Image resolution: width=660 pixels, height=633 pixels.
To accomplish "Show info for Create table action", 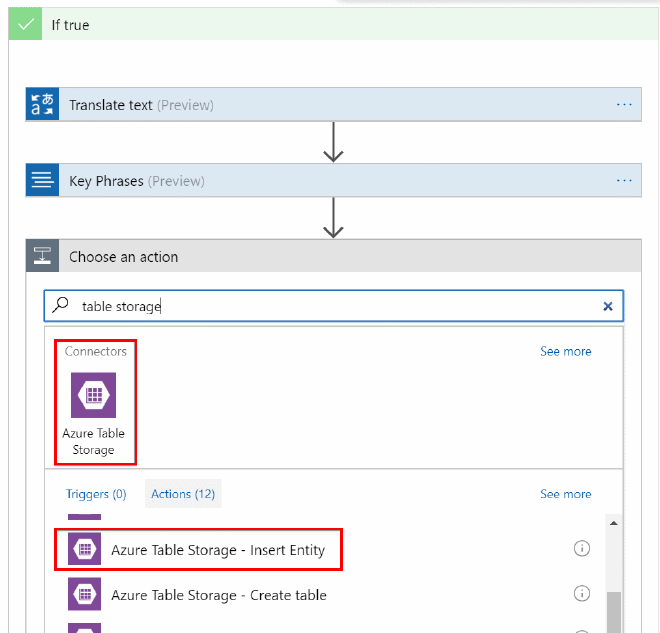I will coord(582,593).
